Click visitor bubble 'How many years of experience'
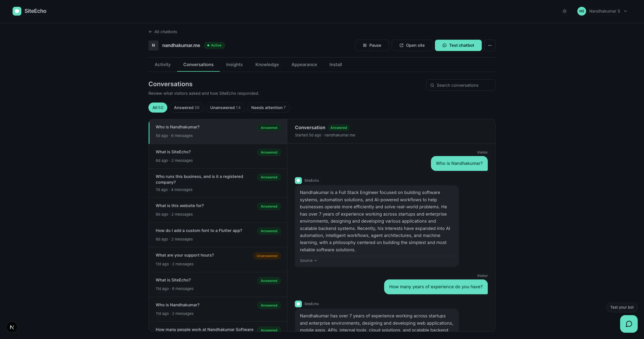Image resolution: width=644 pixels, height=339 pixels. tap(436, 287)
